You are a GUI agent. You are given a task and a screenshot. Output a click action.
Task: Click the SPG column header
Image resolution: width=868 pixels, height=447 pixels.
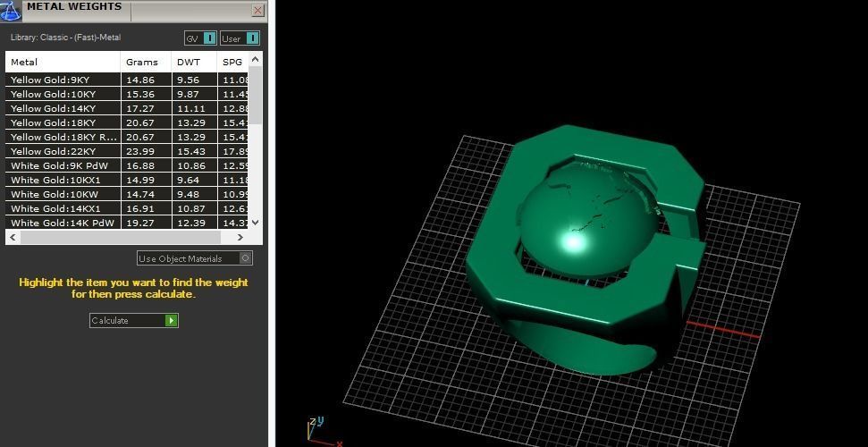click(x=233, y=62)
